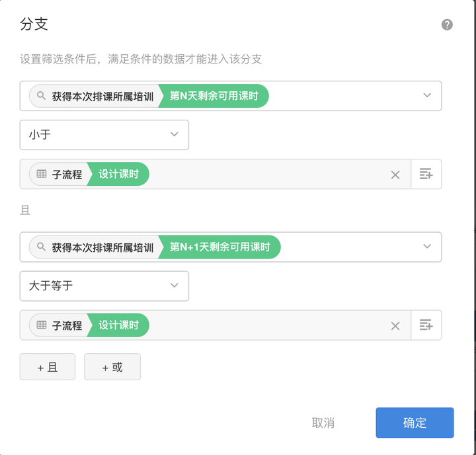This screenshot has height=455, width=476.
Task: Confirm the branch with 确定 button
Action: (415, 423)
